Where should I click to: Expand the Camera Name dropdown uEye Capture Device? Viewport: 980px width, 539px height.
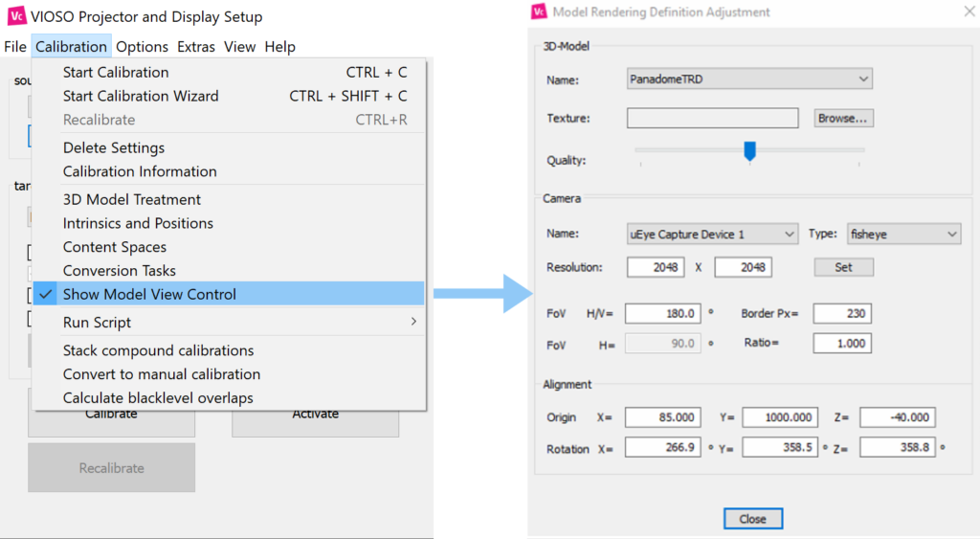[x=712, y=234]
